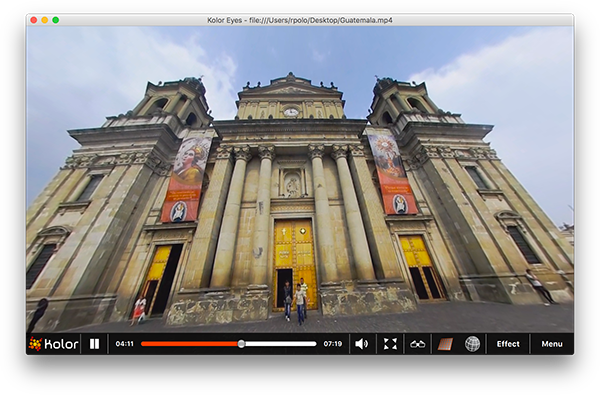
Task: Zoom the window with green button
Action: [56, 20]
